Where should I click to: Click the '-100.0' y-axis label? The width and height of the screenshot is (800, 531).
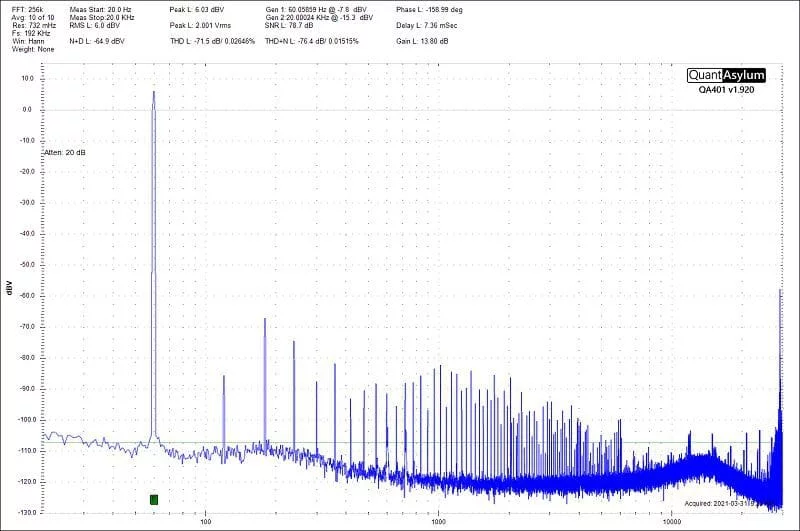pyautogui.click(x=25, y=420)
